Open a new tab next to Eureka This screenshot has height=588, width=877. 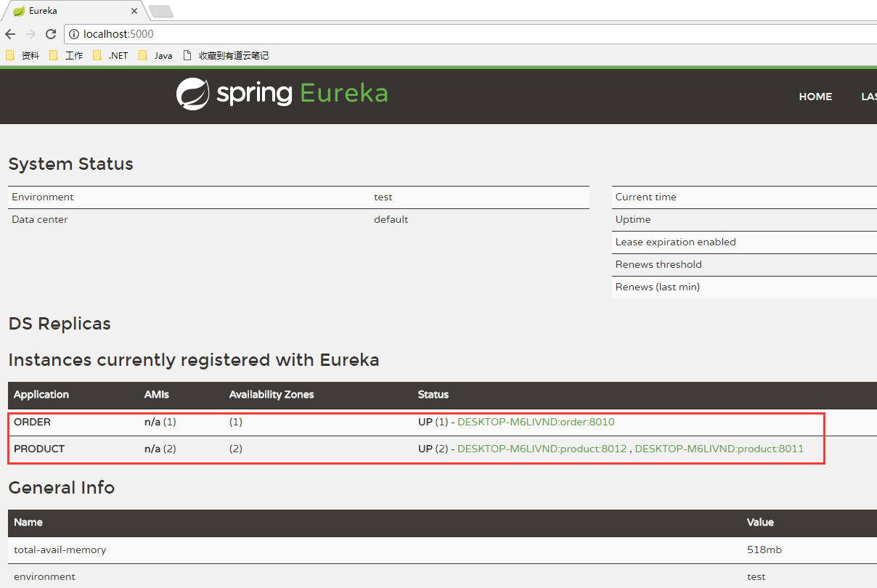[x=160, y=11]
